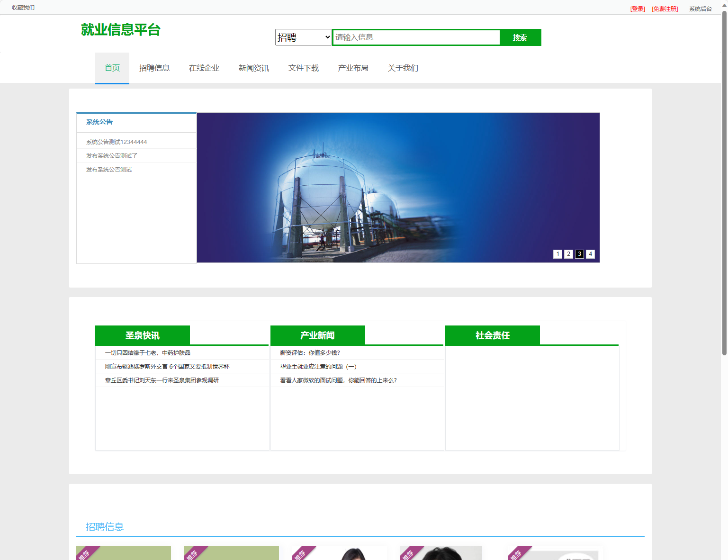Screen dimensions: 728x560
Task: Open the 在线企业 section
Action: (x=204, y=68)
